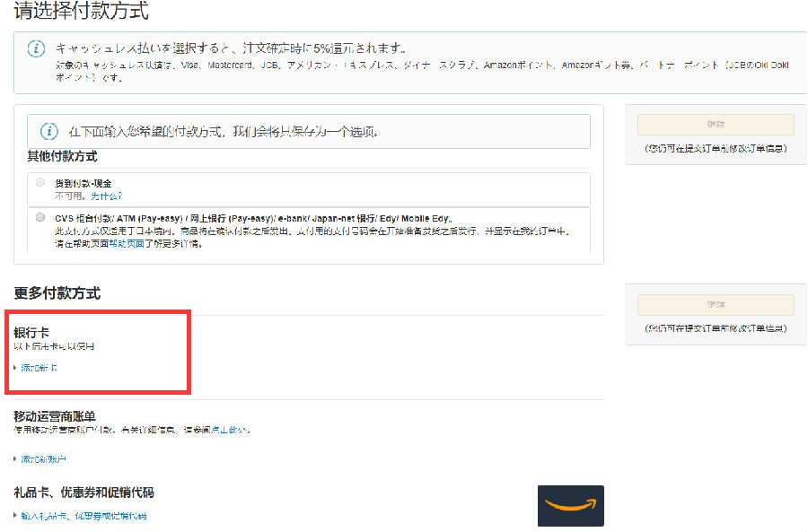This screenshot has height=532, width=808.
Task: Click the 其他付款方式 heading
Action: 62,156
